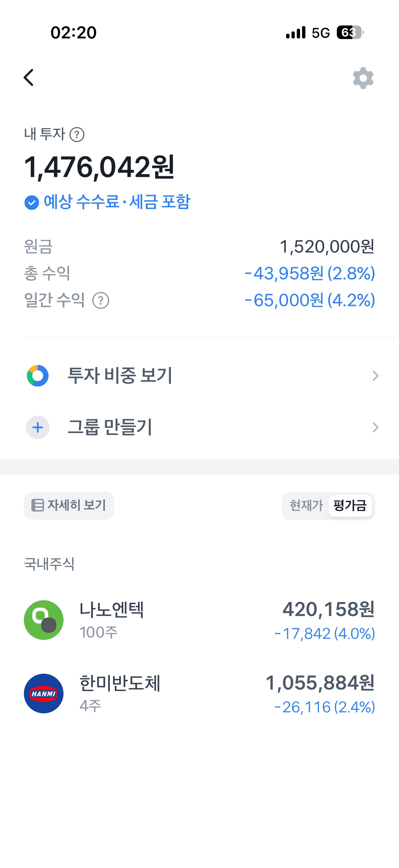Tap the plus icon for 그룹 만들기

38,428
